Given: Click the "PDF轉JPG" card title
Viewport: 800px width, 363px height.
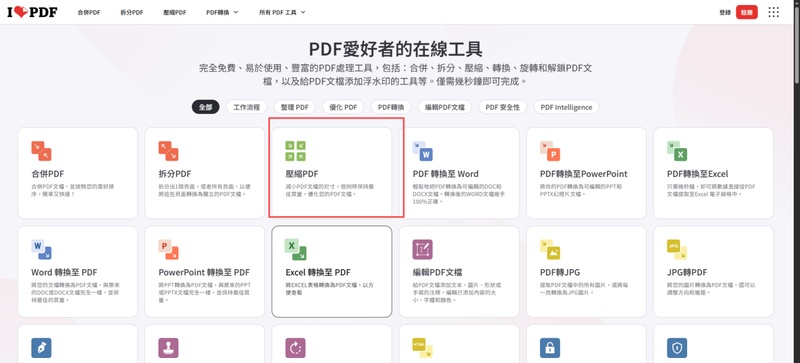Looking at the screenshot, I should pyautogui.click(x=560, y=272).
